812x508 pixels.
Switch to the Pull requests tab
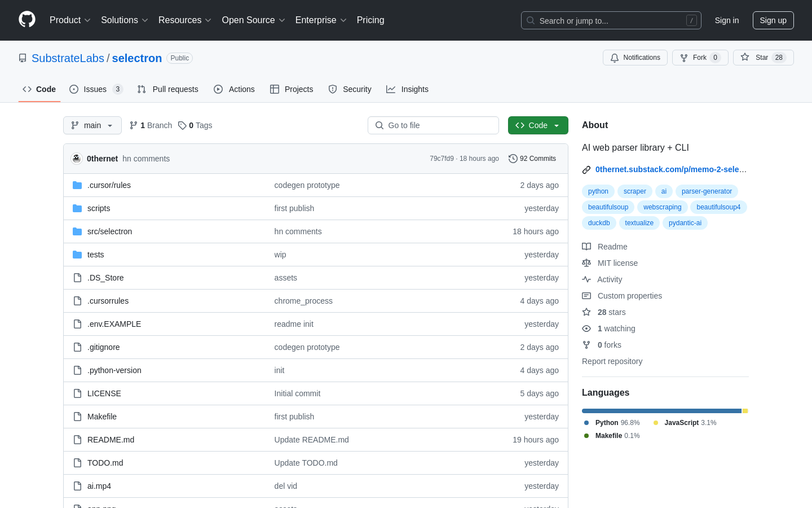[168, 89]
